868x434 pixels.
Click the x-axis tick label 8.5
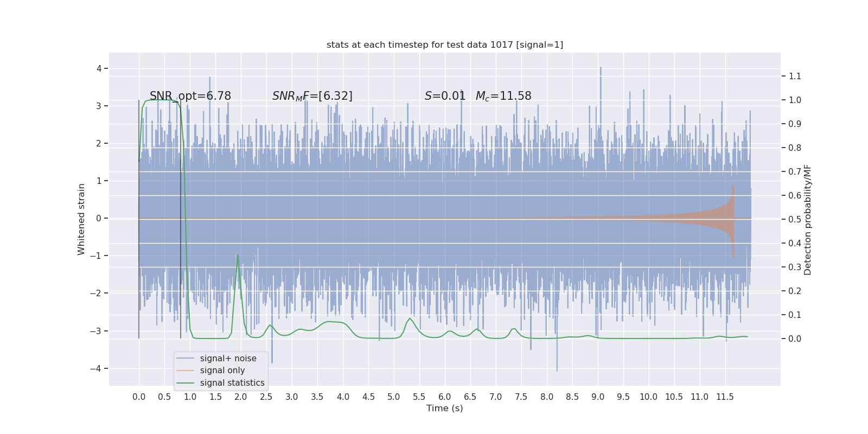[572, 397]
